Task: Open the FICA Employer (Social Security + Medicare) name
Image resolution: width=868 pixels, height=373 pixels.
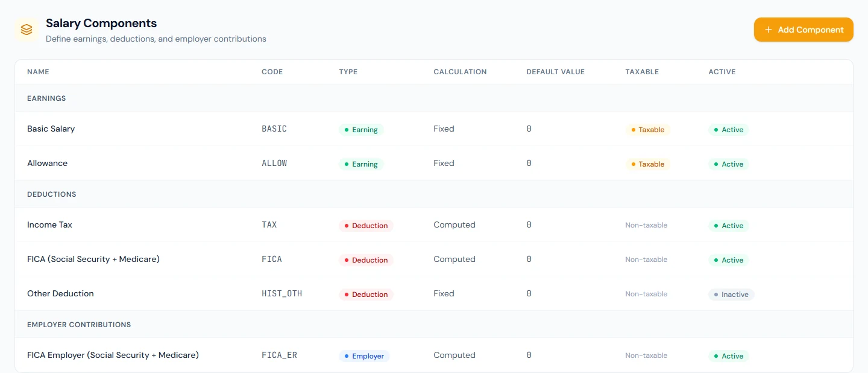Action: 113,355
